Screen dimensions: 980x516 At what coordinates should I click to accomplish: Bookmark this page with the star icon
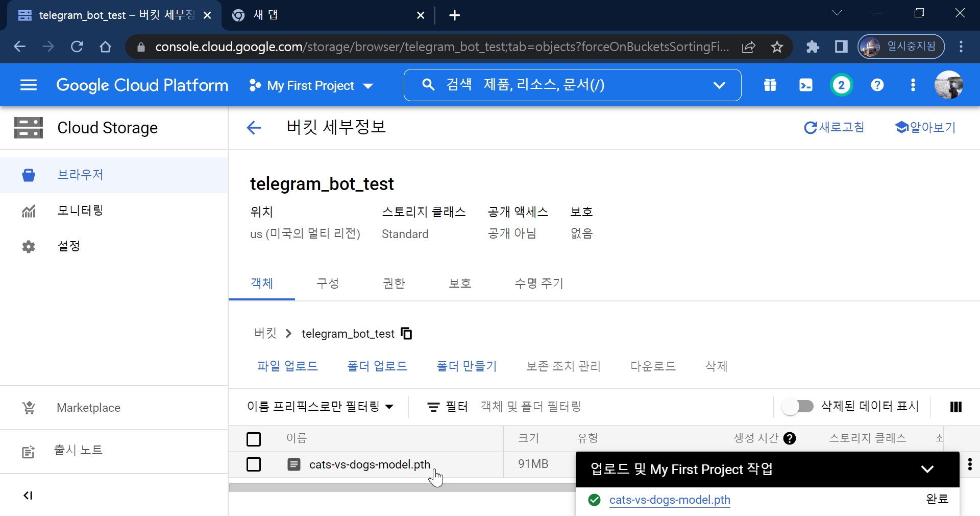coord(777,47)
